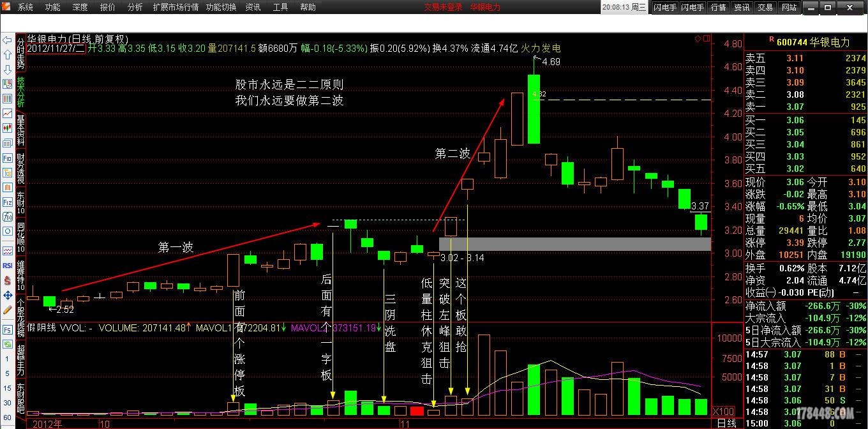Click the 交易 button in top-right toolbar
This screenshot has width=868, height=429.
pyautogui.click(x=765, y=7)
